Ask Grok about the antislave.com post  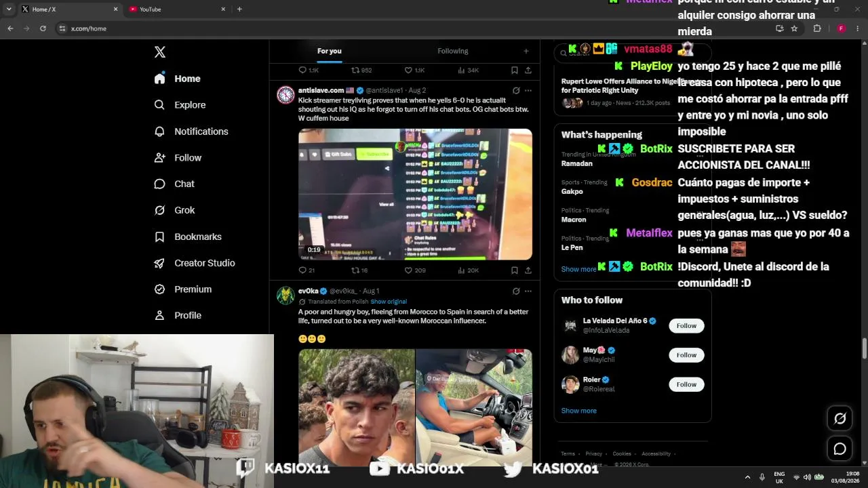click(x=516, y=90)
